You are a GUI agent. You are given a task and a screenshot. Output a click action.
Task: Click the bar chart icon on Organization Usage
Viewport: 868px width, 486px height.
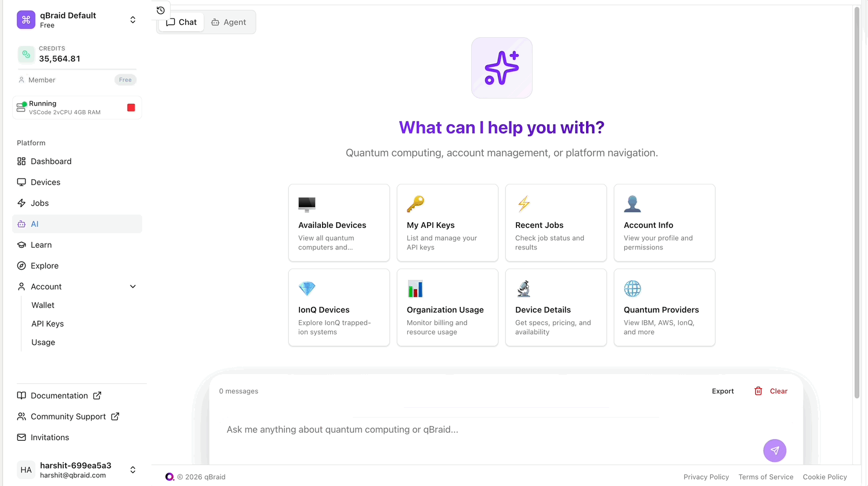pyautogui.click(x=415, y=289)
